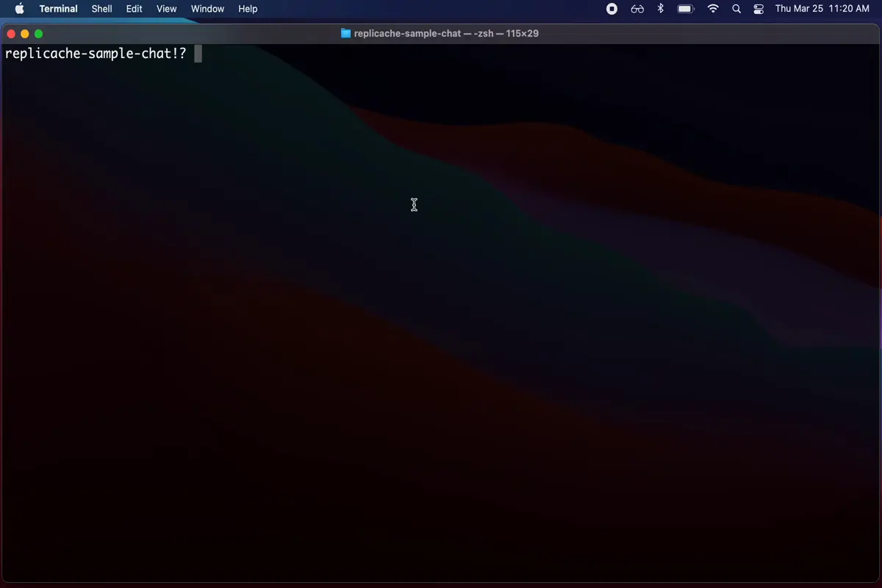Screen dimensions: 882x588
Task: Open the Wi-Fi menu
Action: click(x=713, y=9)
